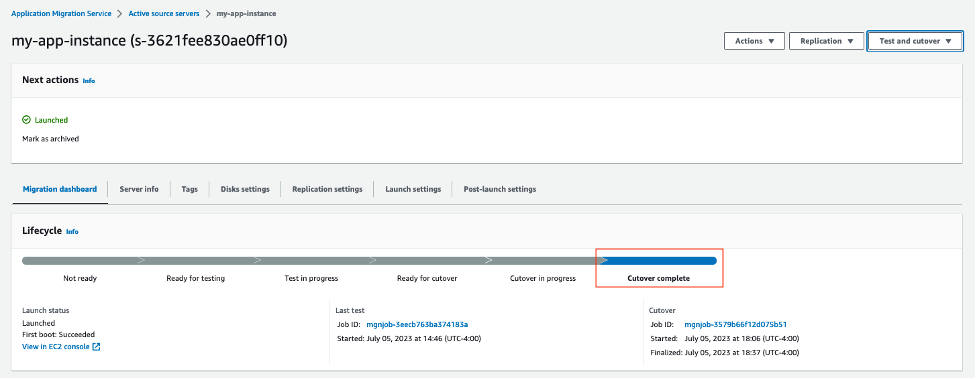Switch to Post-launch settings tab
The width and height of the screenshot is (977, 379).
click(x=500, y=189)
